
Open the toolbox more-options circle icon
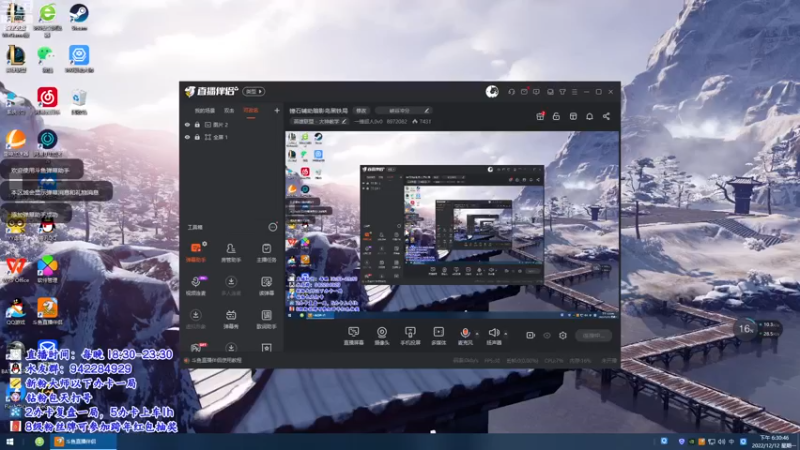(x=273, y=227)
